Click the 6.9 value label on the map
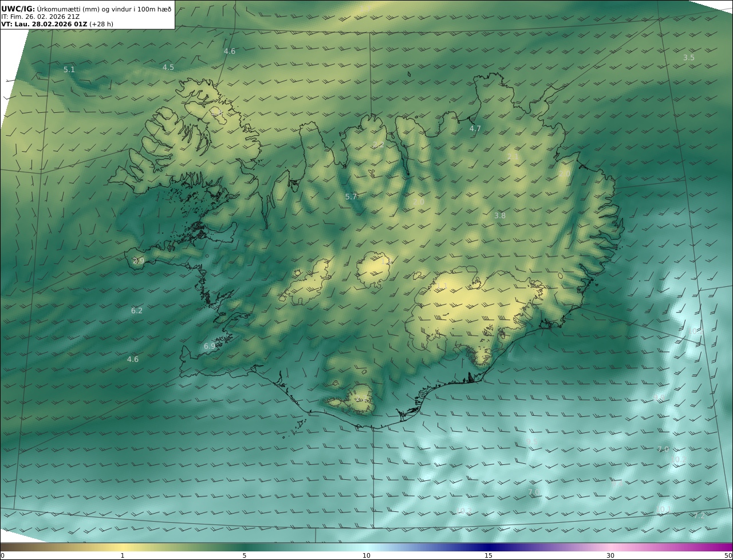The image size is (733, 560). pos(210,346)
